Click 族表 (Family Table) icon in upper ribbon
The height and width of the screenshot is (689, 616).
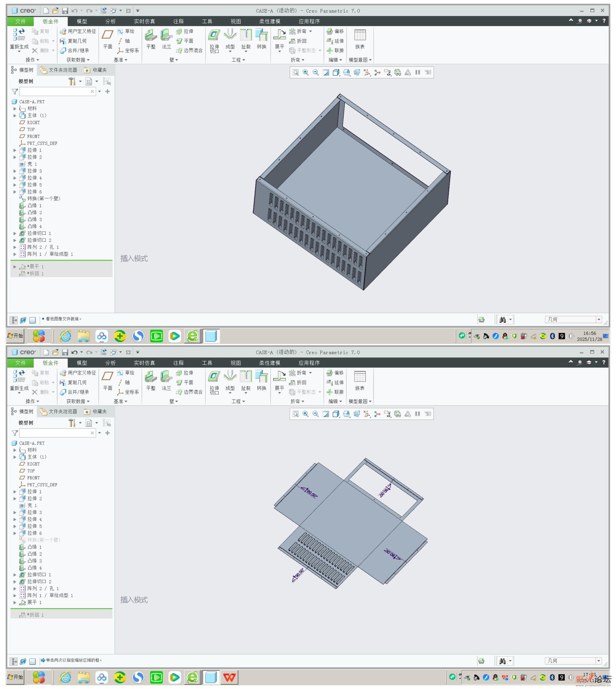[360, 35]
